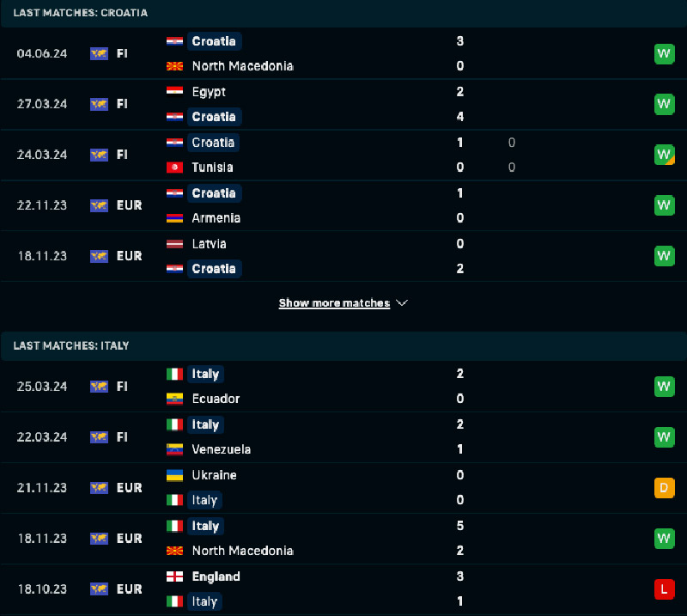Click the Armenia flag icon
This screenshot has height=616, width=687.
(x=174, y=218)
